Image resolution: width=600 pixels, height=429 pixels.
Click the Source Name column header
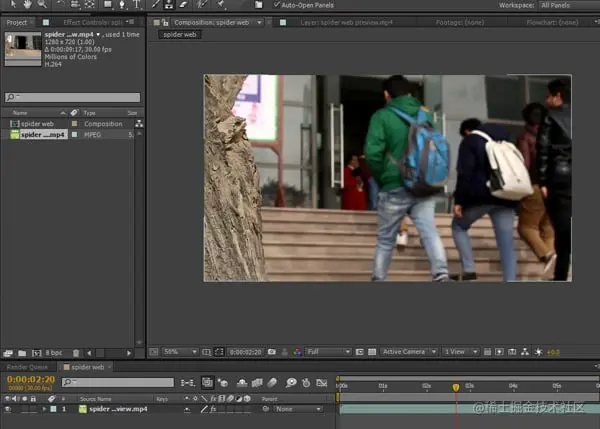pyautogui.click(x=95, y=399)
